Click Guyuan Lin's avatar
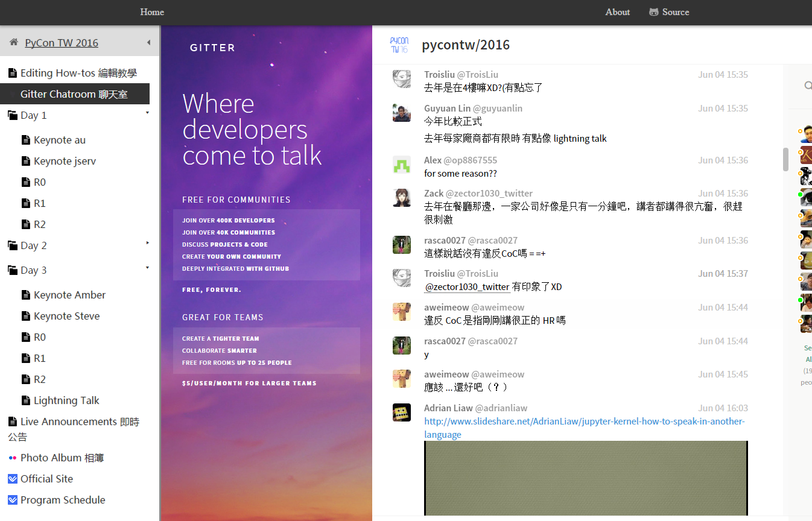Image resolution: width=812 pixels, height=521 pixels. tap(402, 113)
